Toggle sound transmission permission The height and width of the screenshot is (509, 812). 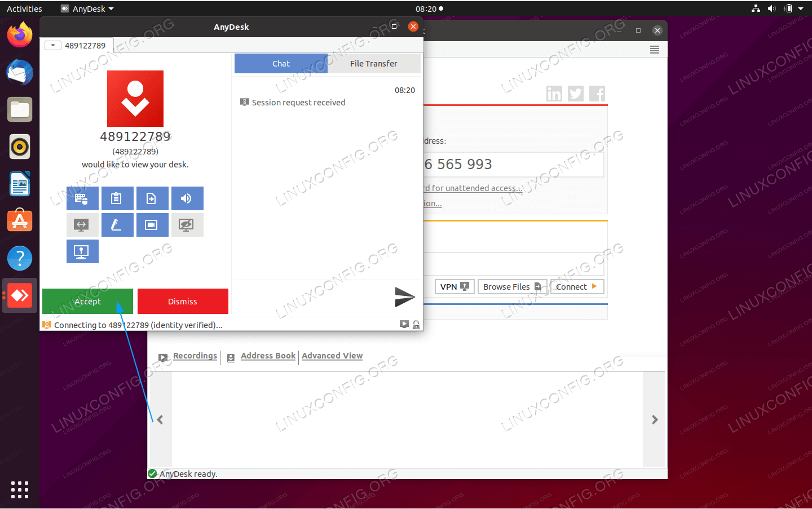click(187, 198)
